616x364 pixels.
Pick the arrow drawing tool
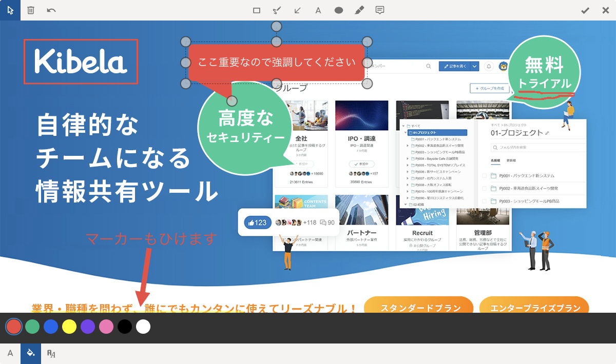298,10
